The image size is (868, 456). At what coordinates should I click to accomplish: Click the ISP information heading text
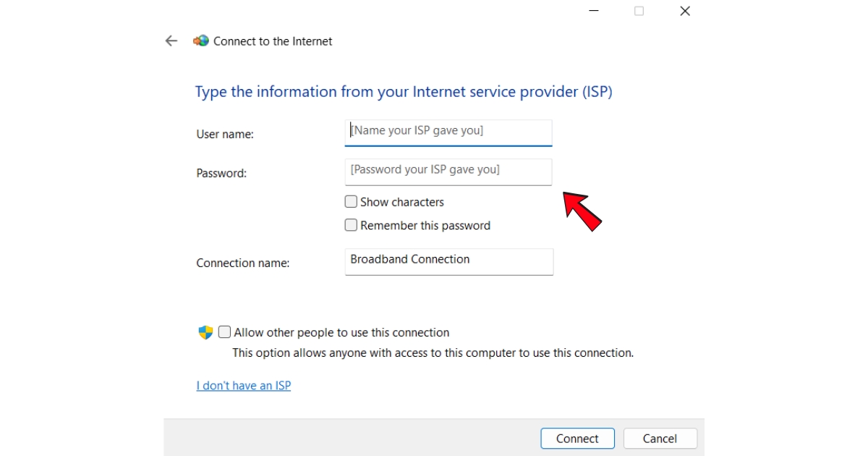coord(404,92)
